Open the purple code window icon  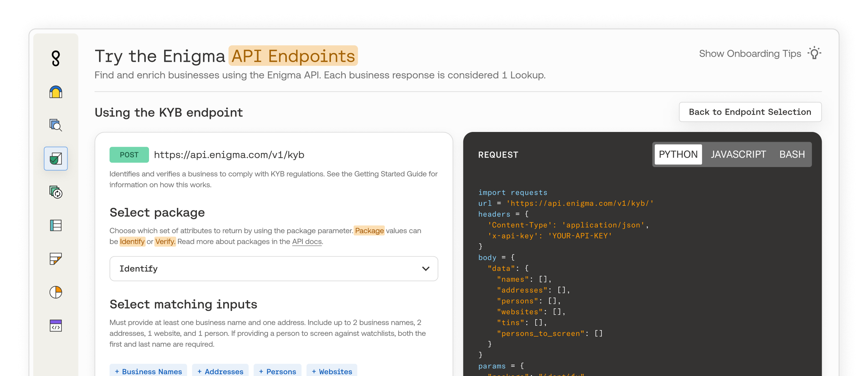click(56, 325)
